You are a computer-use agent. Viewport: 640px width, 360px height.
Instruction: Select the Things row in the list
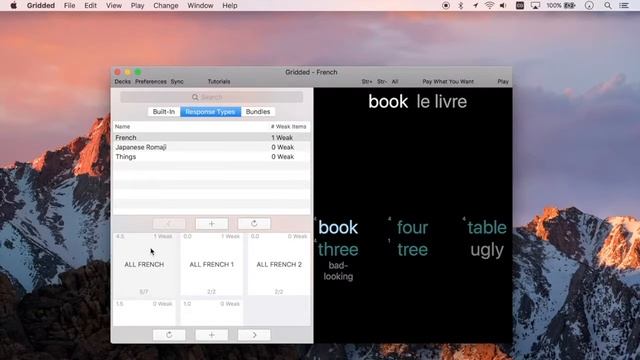pyautogui.click(x=211, y=157)
